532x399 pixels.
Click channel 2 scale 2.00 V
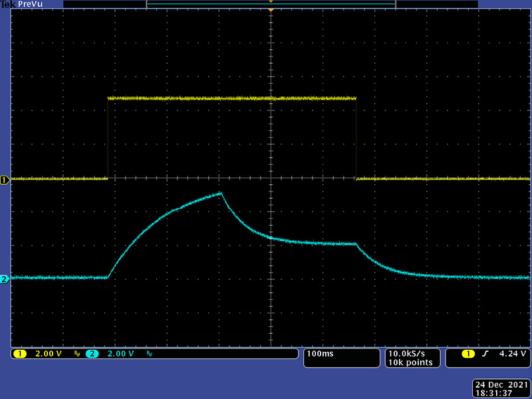[120, 354]
